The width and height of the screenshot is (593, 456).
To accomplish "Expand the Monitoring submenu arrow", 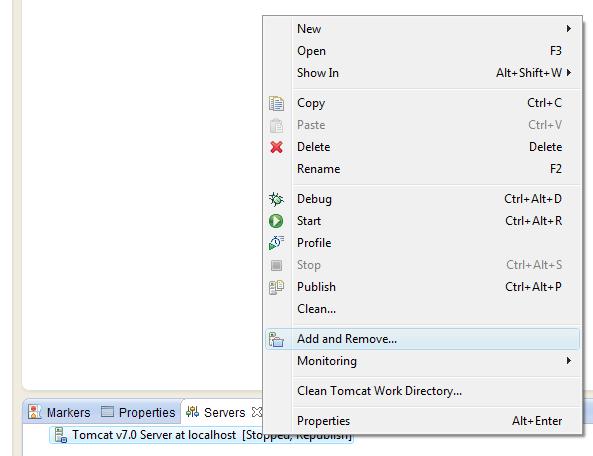I will point(568,361).
